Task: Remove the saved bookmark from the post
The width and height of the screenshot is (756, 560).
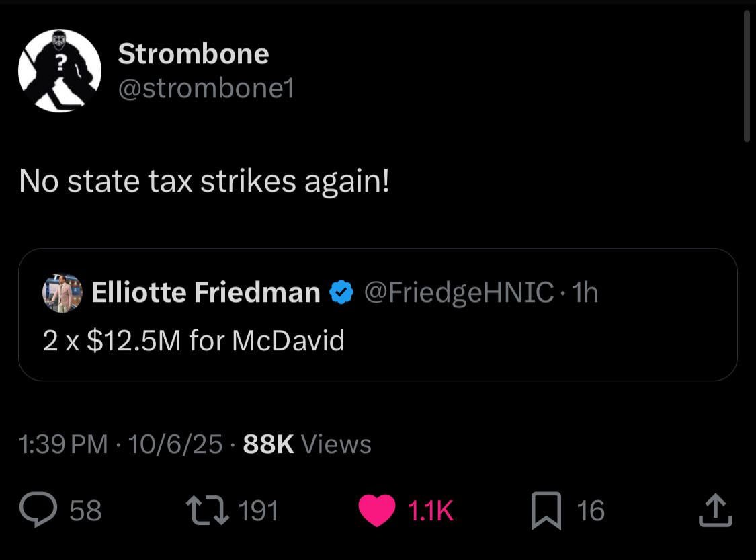Action: pyautogui.click(x=547, y=511)
